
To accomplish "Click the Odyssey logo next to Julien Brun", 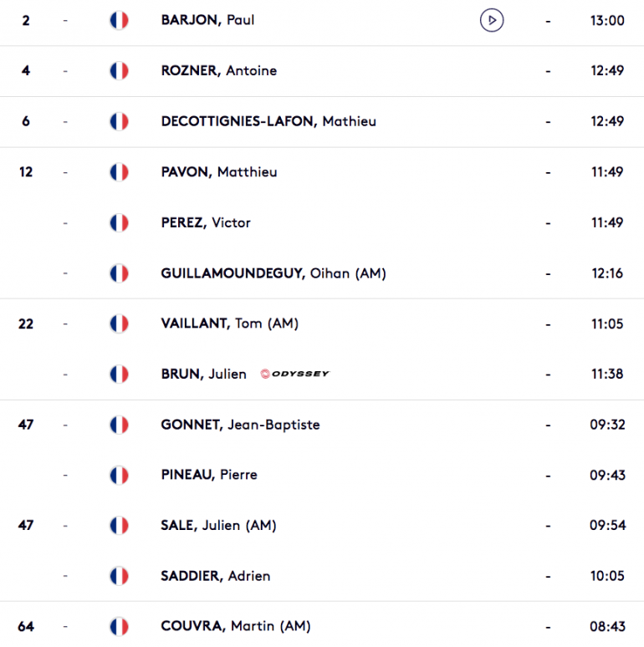I will coord(294,374).
